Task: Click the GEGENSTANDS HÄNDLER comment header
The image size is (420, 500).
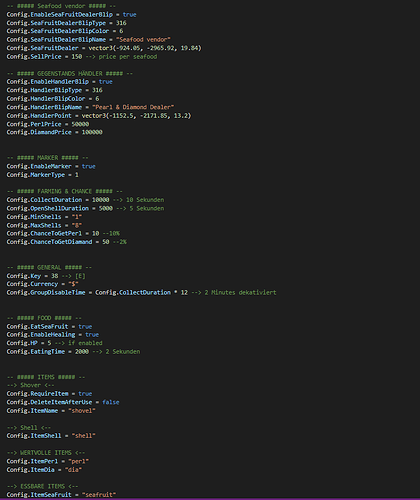Action: pyautogui.click(x=70, y=73)
